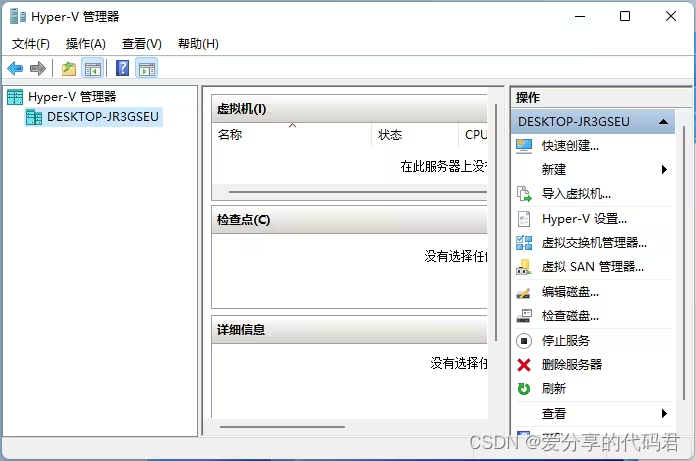696x461 pixels.
Task: Maximize the Hyper-V 管理器 window
Action: click(625, 16)
